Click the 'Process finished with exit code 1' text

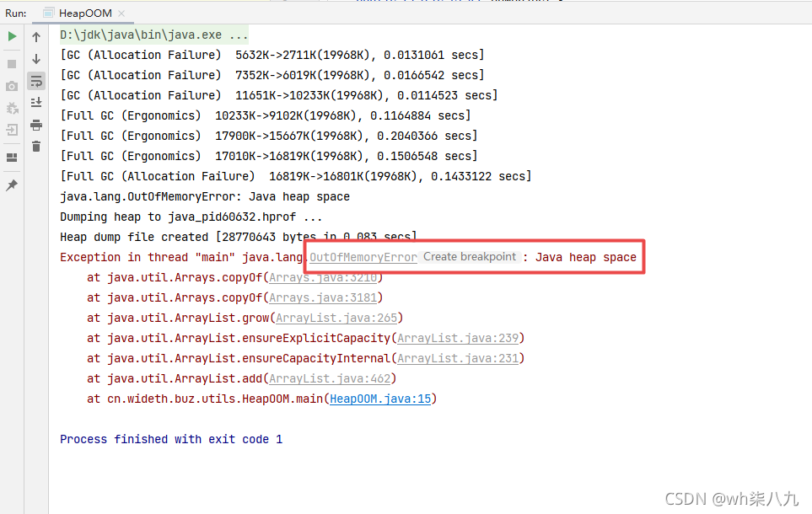tap(171, 439)
